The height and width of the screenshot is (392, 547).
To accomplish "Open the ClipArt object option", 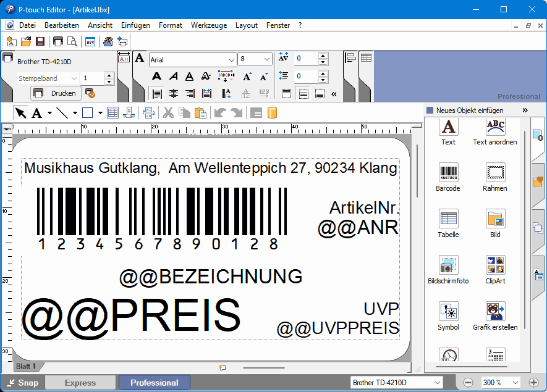I will pos(495,270).
